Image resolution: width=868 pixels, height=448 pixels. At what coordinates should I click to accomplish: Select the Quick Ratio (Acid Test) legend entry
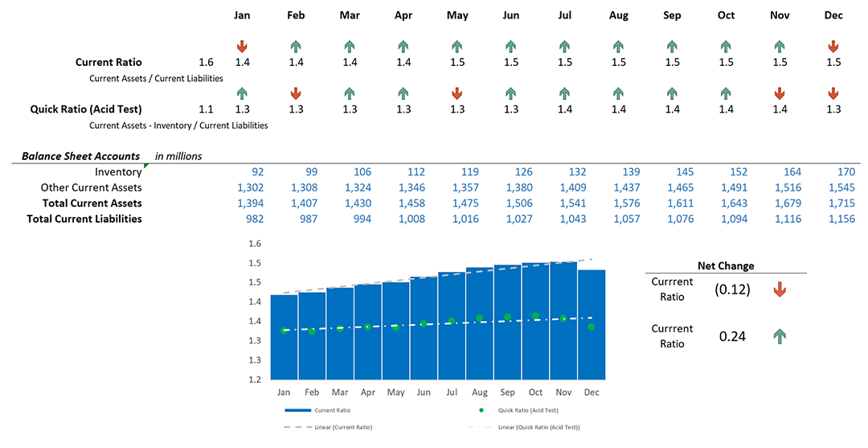tap(518, 410)
